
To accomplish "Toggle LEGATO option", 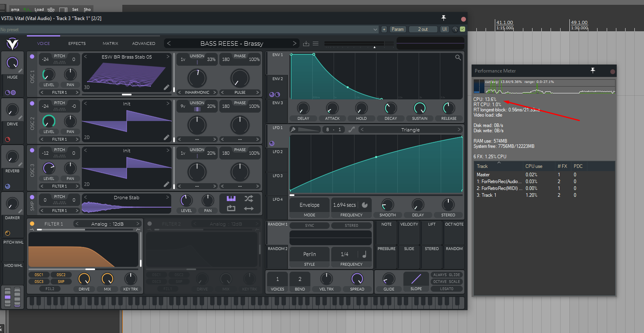I will click(447, 289).
